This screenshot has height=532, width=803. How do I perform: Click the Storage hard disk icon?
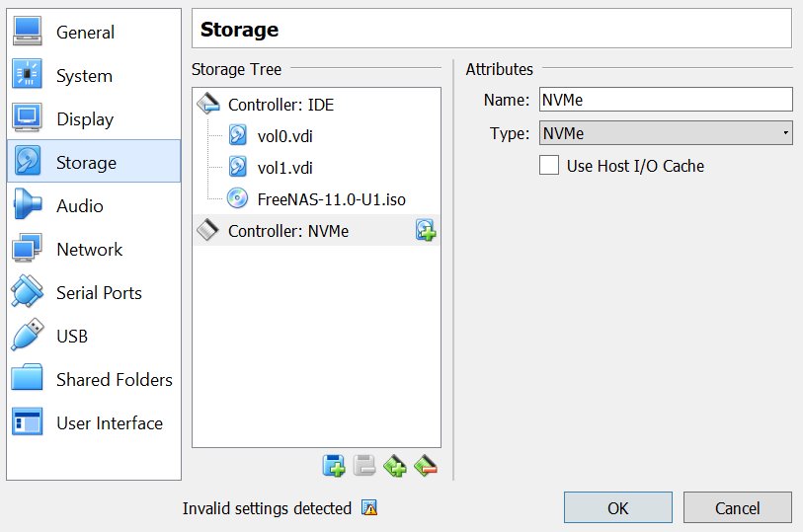pyautogui.click(x=27, y=161)
